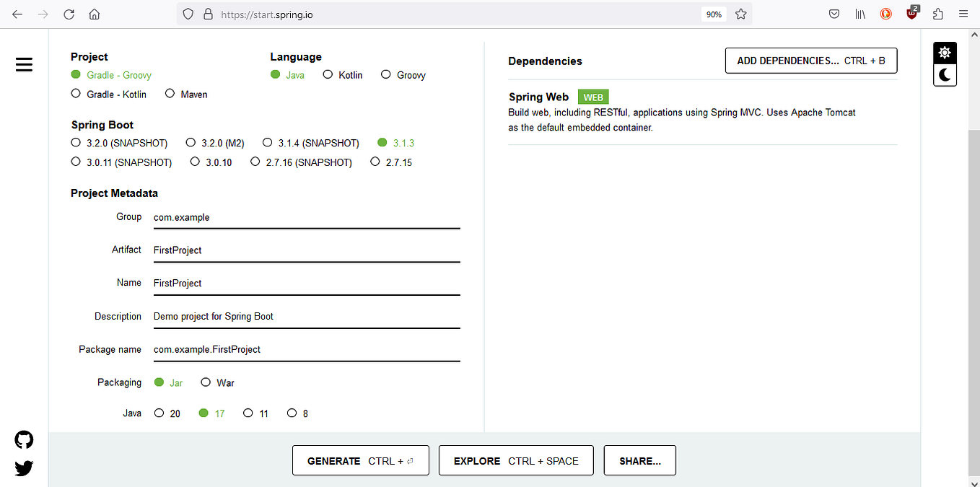Screen dimensions: 980x487
Task: Switch to light theme with the sun icon
Action: click(945, 53)
